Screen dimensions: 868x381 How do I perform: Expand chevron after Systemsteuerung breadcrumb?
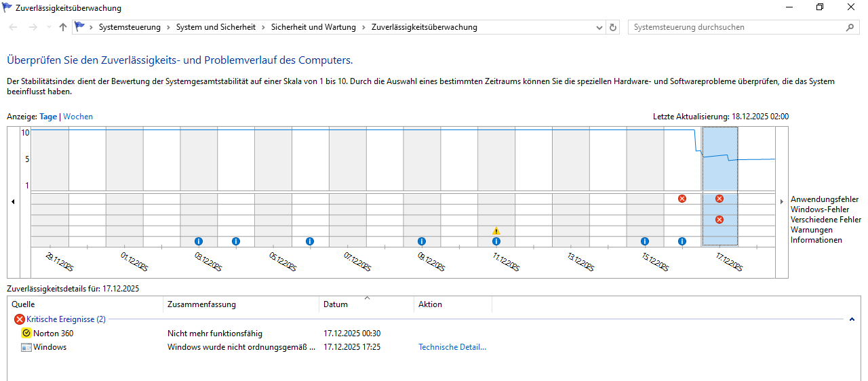point(168,27)
